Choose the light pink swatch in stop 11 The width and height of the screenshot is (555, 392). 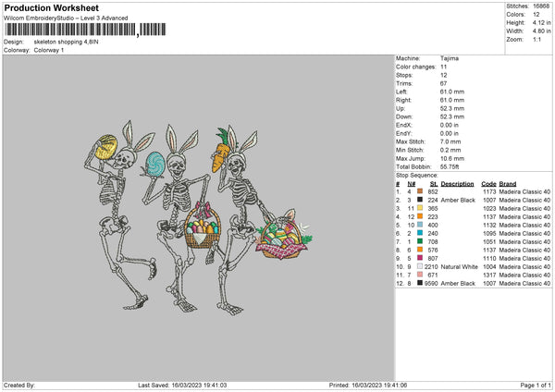[420, 275]
